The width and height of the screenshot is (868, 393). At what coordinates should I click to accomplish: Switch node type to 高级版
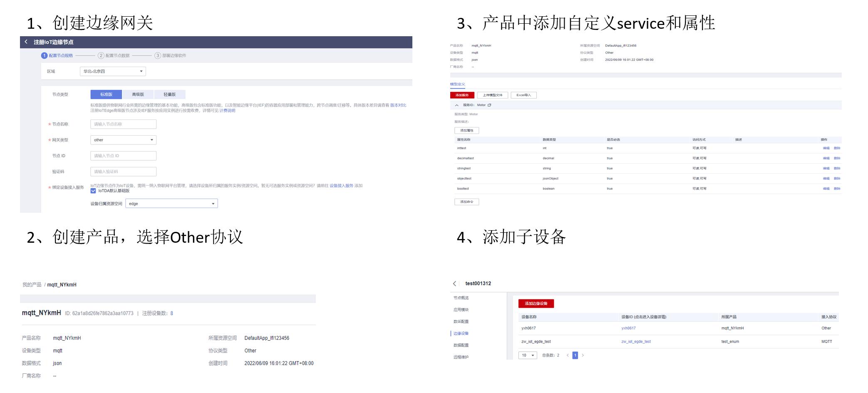(x=138, y=94)
